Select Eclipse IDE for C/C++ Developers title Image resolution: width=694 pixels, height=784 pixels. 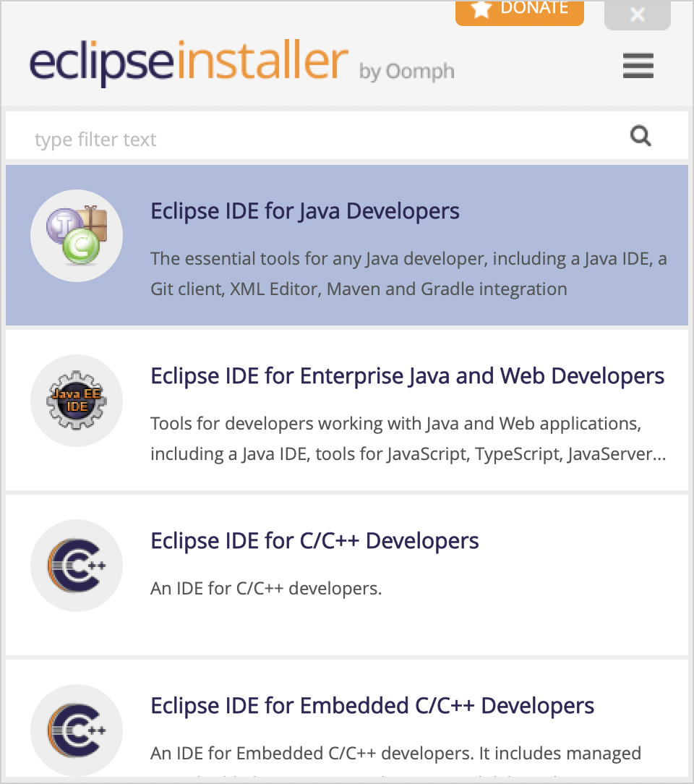pos(314,542)
